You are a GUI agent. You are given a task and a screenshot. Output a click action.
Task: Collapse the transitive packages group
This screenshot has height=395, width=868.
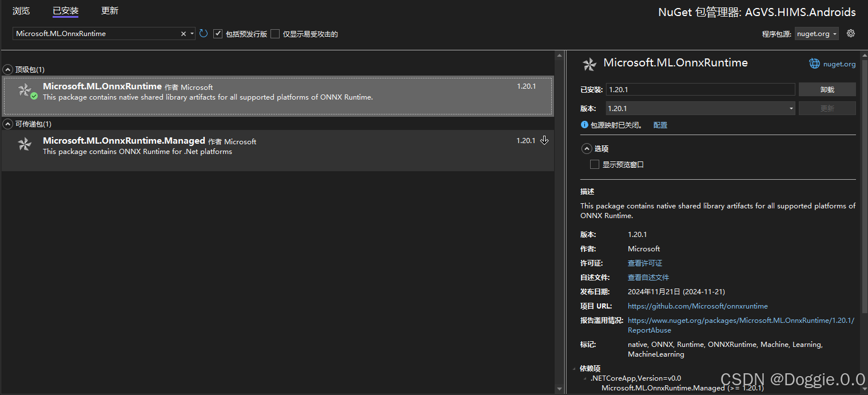pos(8,124)
